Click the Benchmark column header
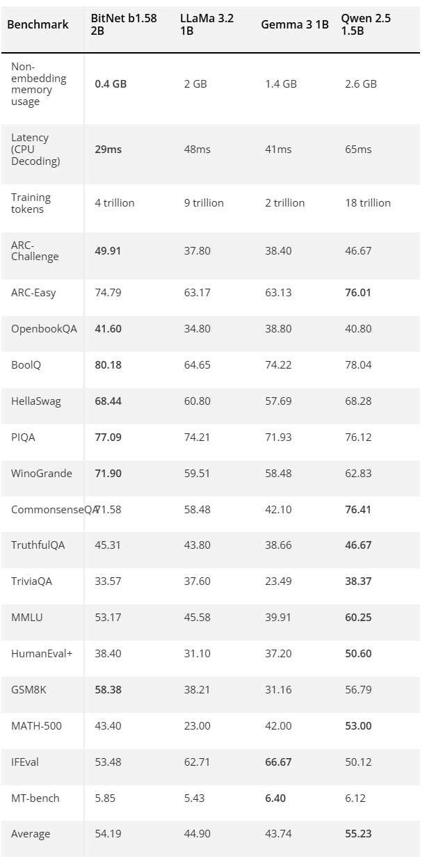This screenshot has width=427, height=868. tap(38, 24)
